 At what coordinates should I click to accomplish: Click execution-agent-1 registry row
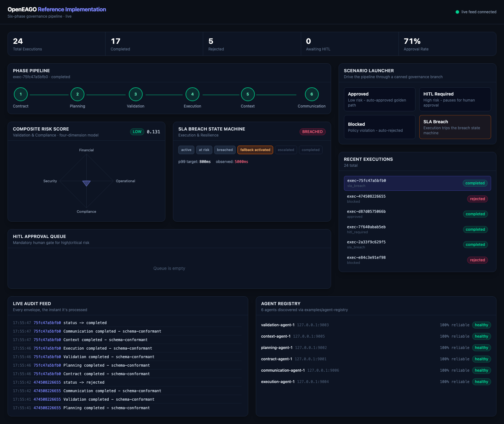click(376, 382)
